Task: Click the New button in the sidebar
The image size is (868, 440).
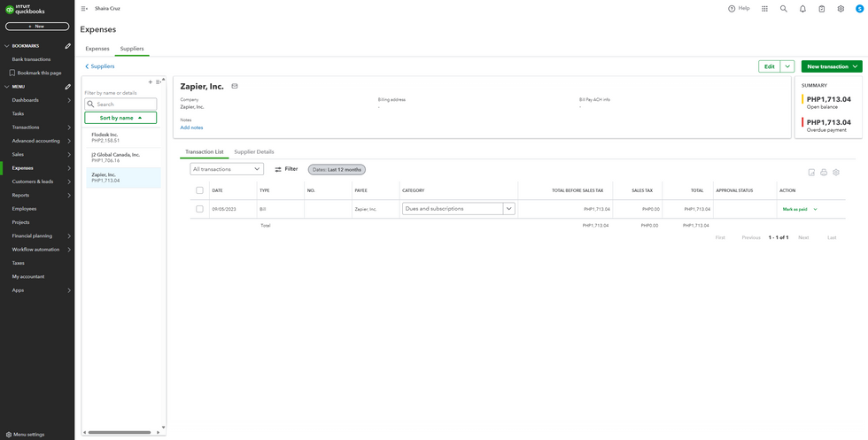Action: [37, 26]
